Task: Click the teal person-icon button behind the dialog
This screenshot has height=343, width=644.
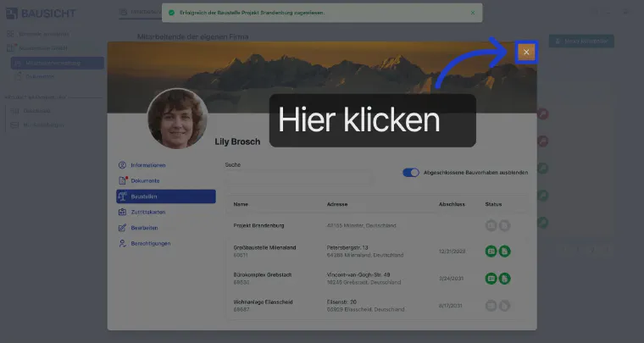Action: [581, 41]
